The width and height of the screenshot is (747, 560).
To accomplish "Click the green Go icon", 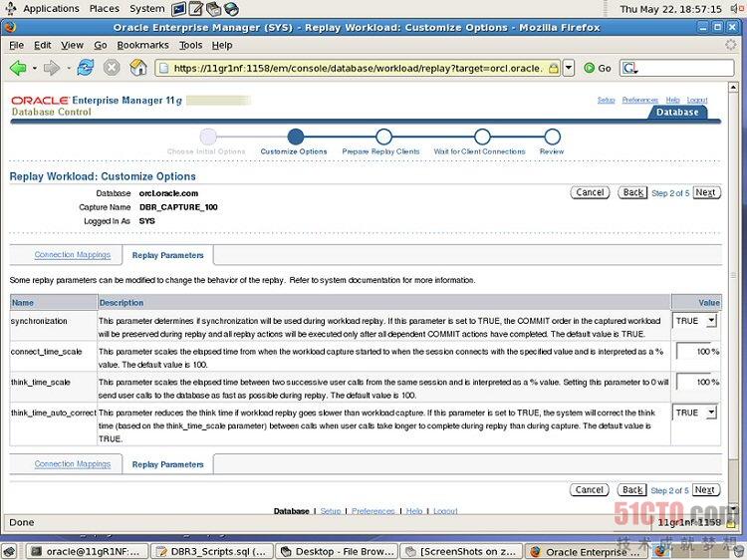I will tap(590, 68).
